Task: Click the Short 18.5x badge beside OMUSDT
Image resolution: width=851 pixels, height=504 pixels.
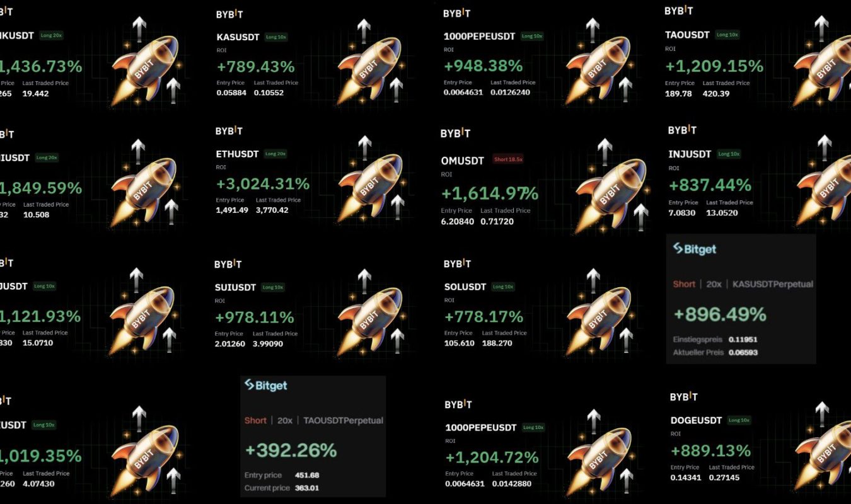Action: (x=508, y=159)
